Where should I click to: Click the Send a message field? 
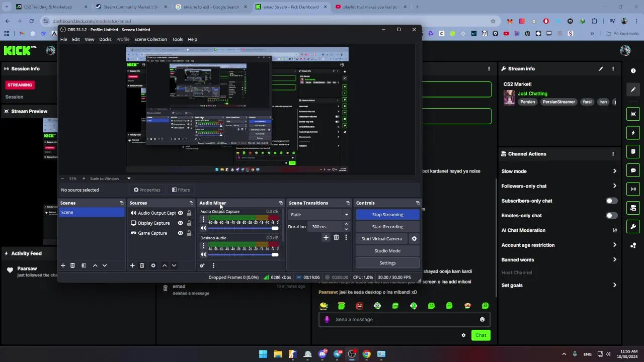click(x=404, y=319)
